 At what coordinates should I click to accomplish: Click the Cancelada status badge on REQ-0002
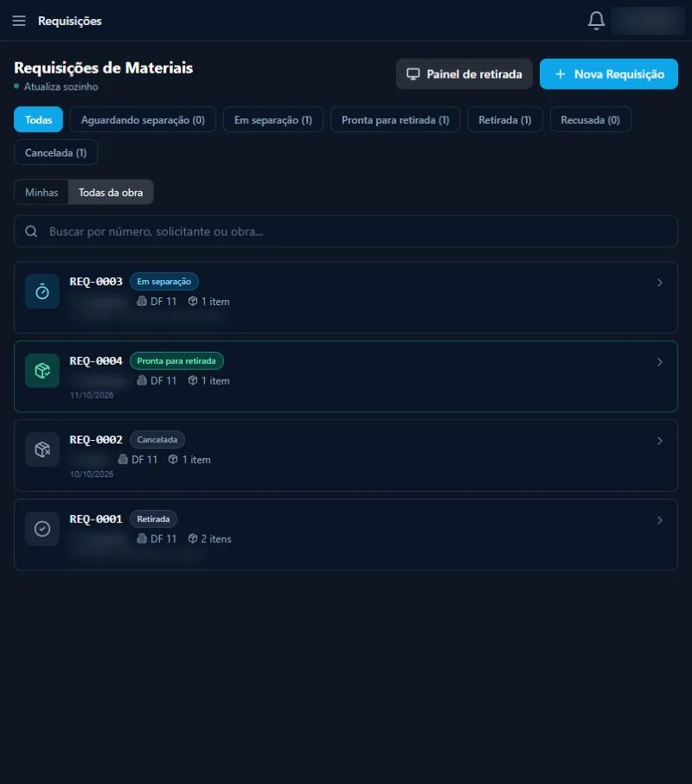157,439
